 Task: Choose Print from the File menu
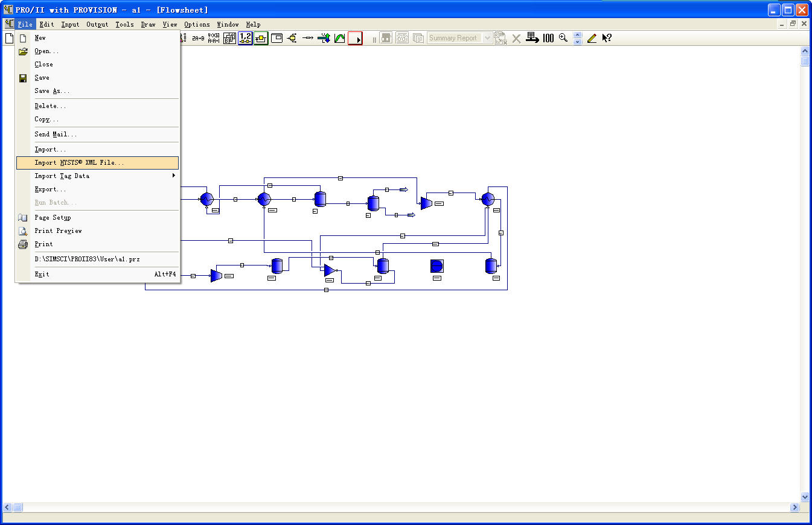click(97, 244)
